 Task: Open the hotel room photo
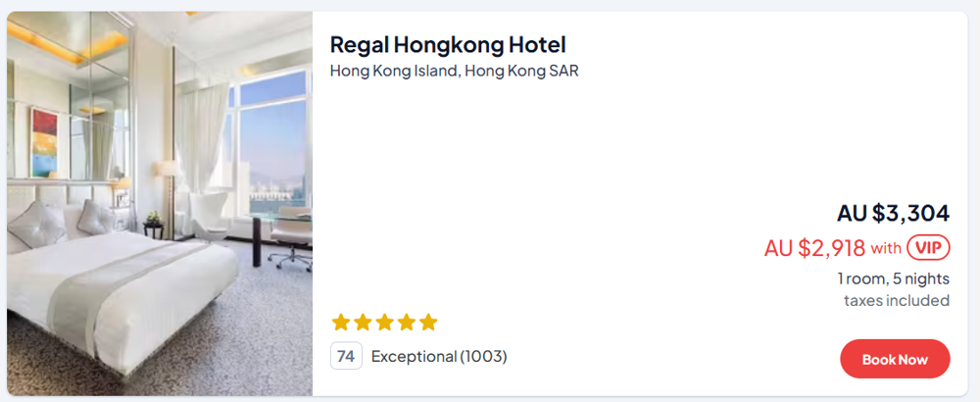[160, 204]
